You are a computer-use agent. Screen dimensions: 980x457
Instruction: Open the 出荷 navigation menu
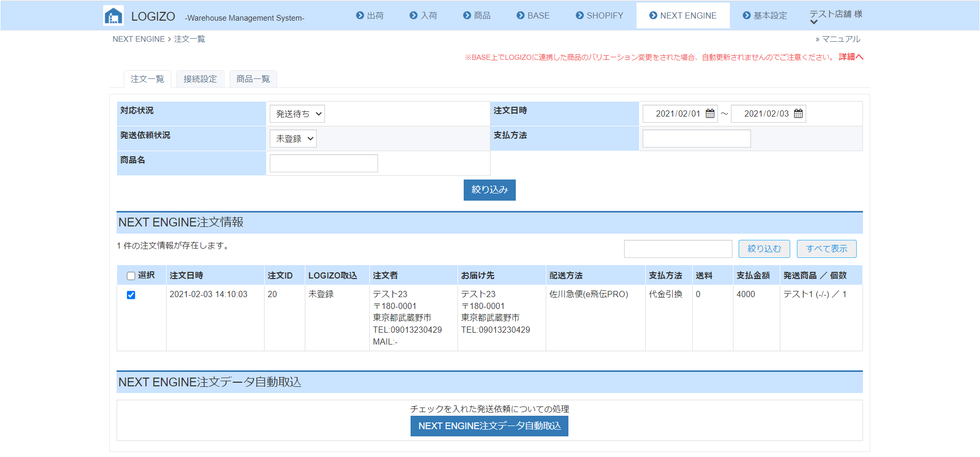click(370, 15)
